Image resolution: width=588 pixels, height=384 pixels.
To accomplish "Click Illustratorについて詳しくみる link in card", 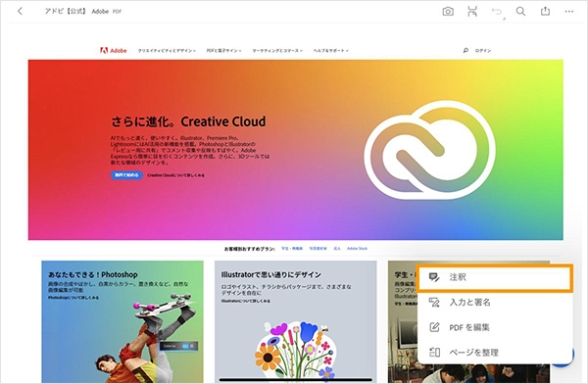I will (246, 301).
